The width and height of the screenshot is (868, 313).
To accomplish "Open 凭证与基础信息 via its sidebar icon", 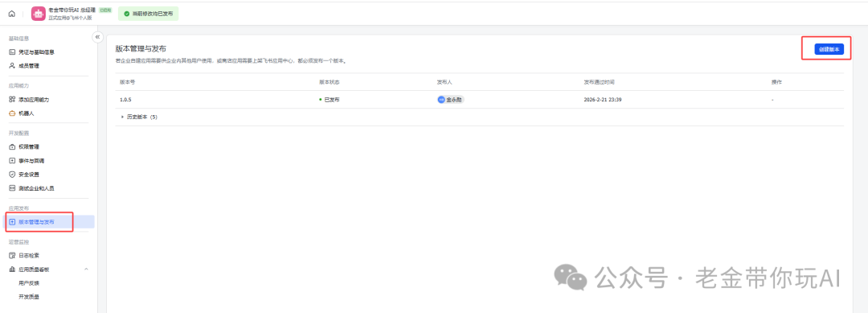I will tap(12, 52).
